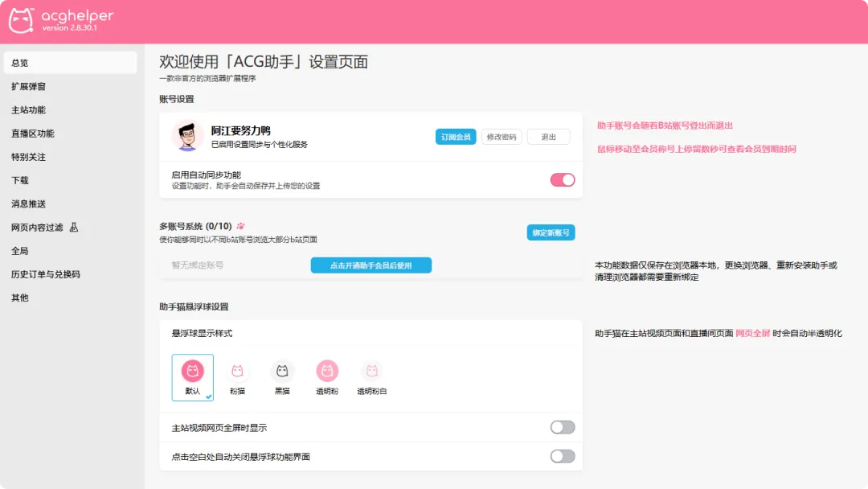The image size is (868, 489).
Task: Click the flask icon beside 网页内容过滤
Action: (x=74, y=227)
